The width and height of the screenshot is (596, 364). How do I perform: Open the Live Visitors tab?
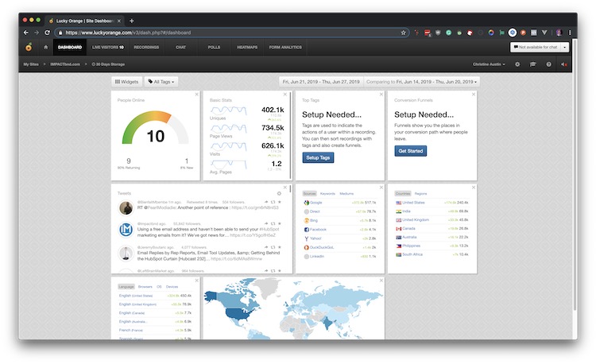108,47
